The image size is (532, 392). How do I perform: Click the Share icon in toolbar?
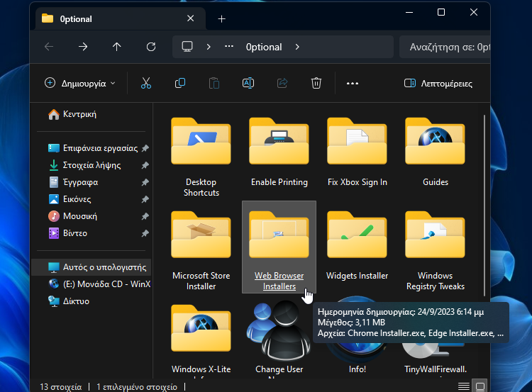282,83
